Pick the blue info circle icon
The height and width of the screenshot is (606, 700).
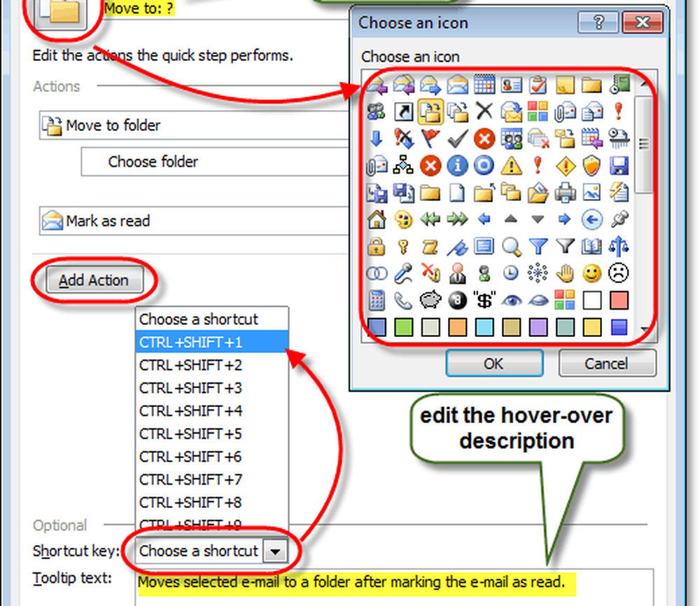coord(456,165)
